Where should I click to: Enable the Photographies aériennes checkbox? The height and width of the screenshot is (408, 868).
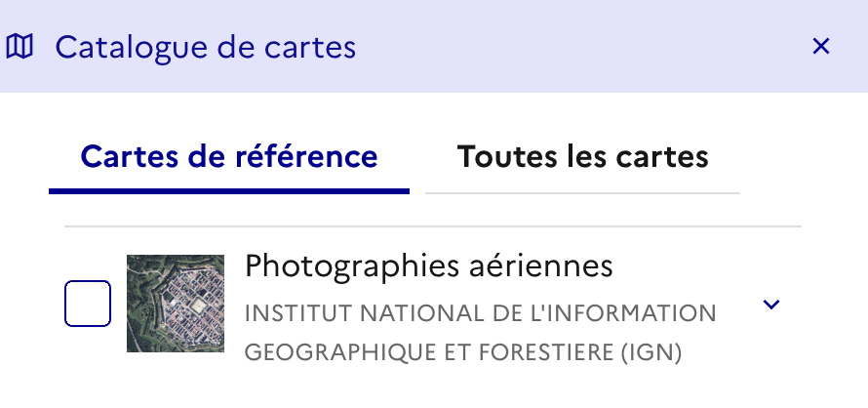tap(88, 304)
